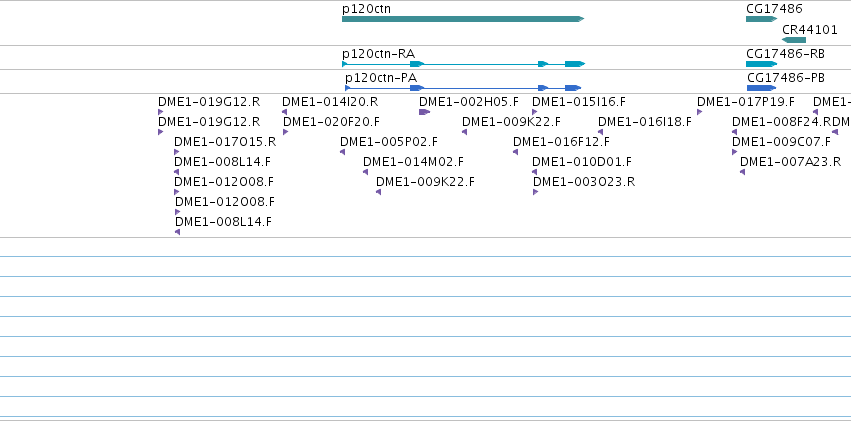Click the DME1-010D01.F feature label
The height and width of the screenshot is (421, 851).
(582, 162)
